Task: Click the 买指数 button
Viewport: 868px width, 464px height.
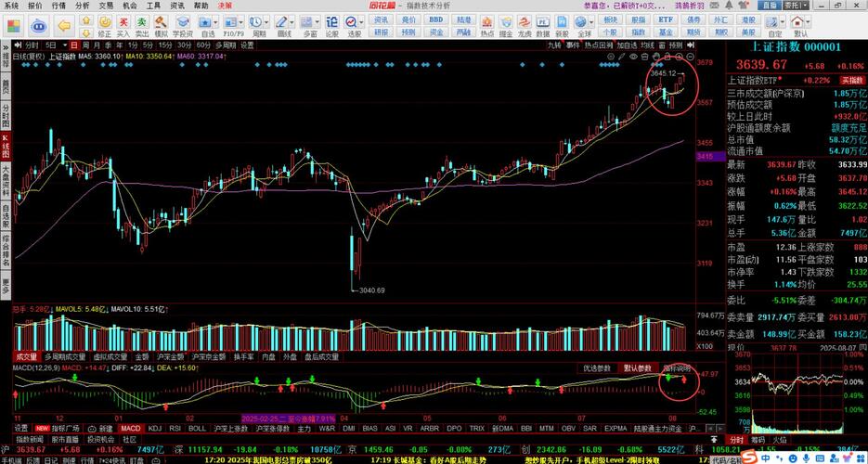Action: [849, 80]
